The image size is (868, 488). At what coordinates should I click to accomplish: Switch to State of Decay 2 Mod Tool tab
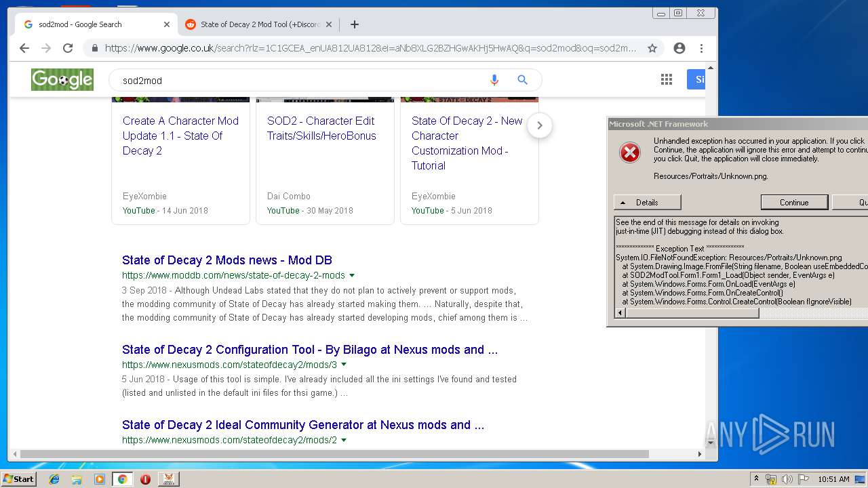tap(258, 24)
